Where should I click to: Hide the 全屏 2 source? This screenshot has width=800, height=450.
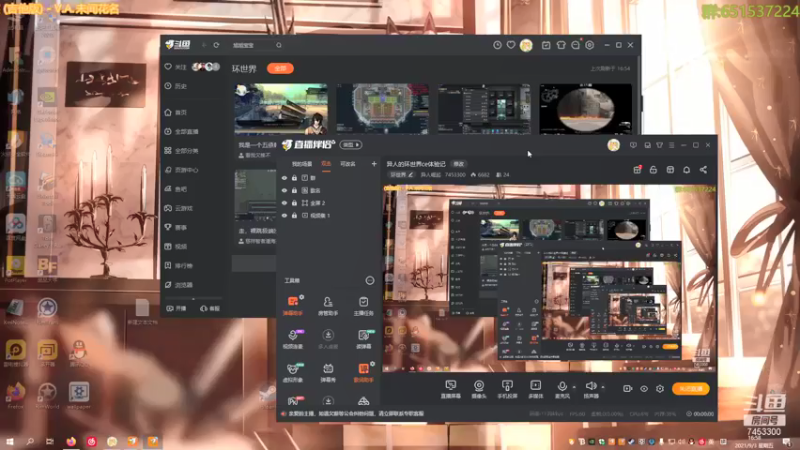tap(284, 203)
